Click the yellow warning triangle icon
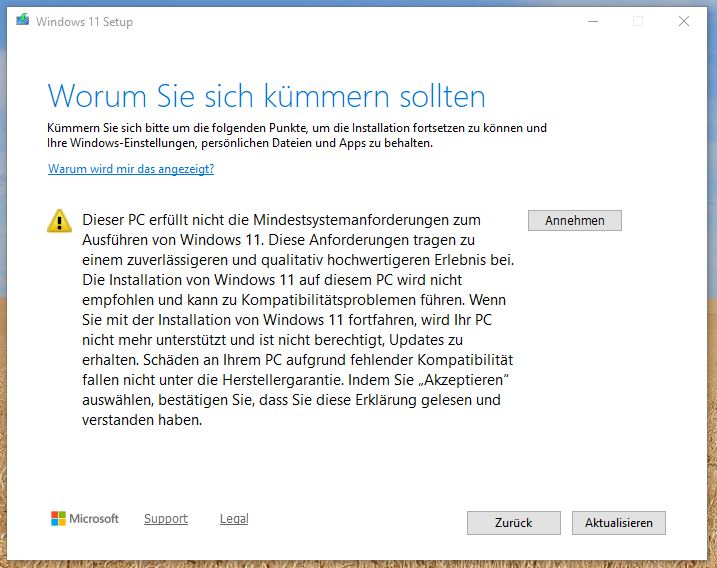The image size is (717, 568). (59, 221)
